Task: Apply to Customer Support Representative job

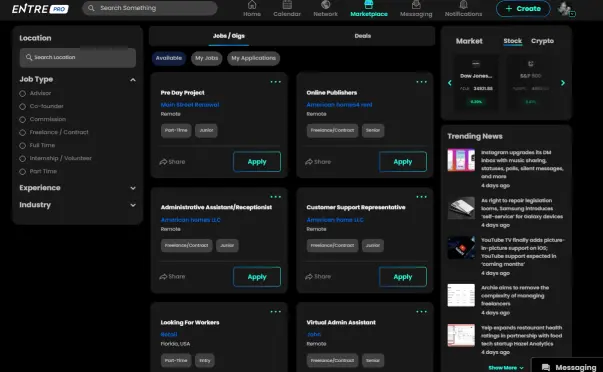Action: [403, 277]
